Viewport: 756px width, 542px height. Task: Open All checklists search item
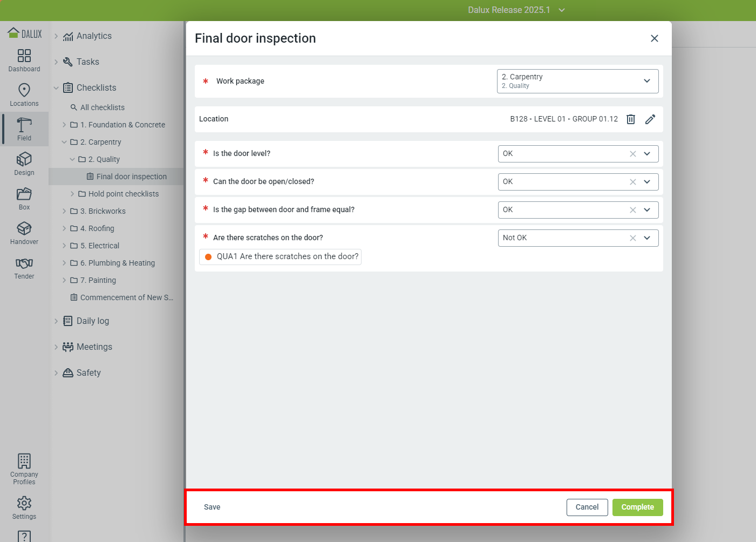(x=102, y=107)
